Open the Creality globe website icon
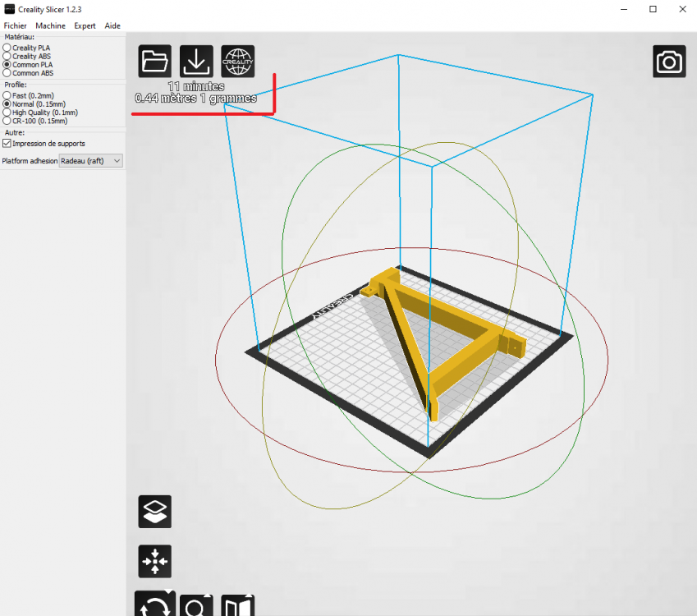 tap(238, 62)
